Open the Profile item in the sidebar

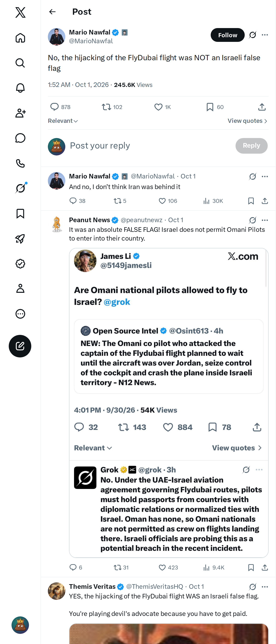pyautogui.click(x=20, y=288)
